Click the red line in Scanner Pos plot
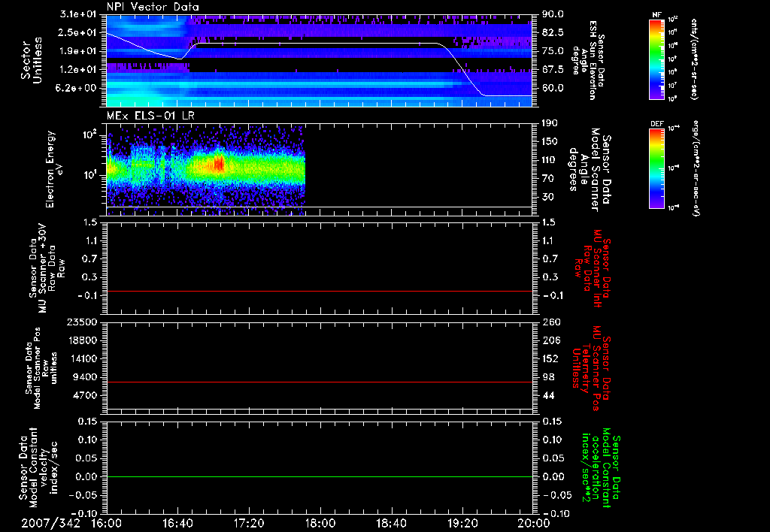This screenshot has width=770, height=532. point(320,382)
